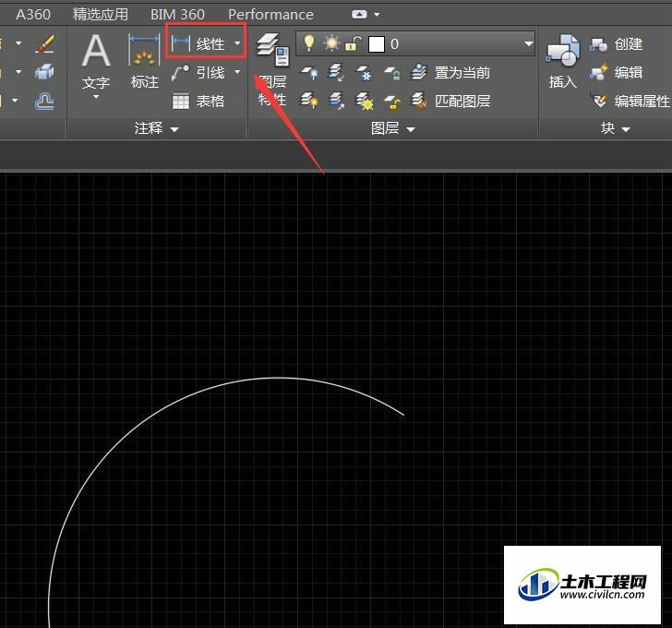The width and height of the screenshot is (672, 628).
Task: Click the Leader (引线) tool
Action: (x=198, y=72)
